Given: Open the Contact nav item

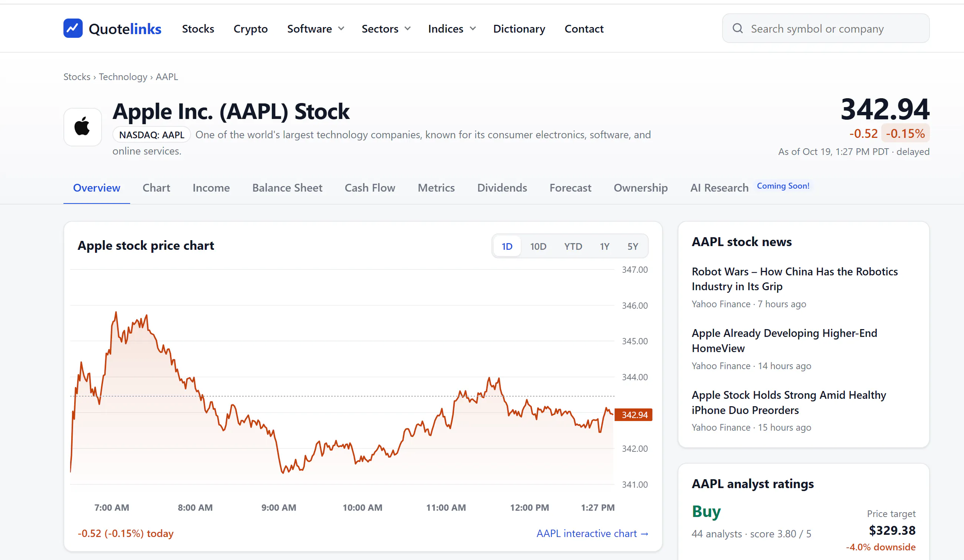Looking at the screenshot, I should click(584, 29).
